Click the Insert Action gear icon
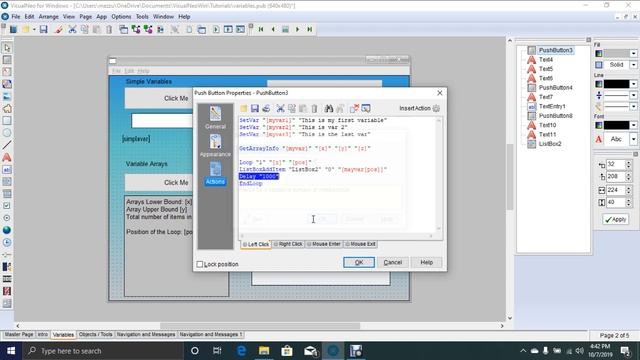This screenshot has height=360, width=640. 436,108
